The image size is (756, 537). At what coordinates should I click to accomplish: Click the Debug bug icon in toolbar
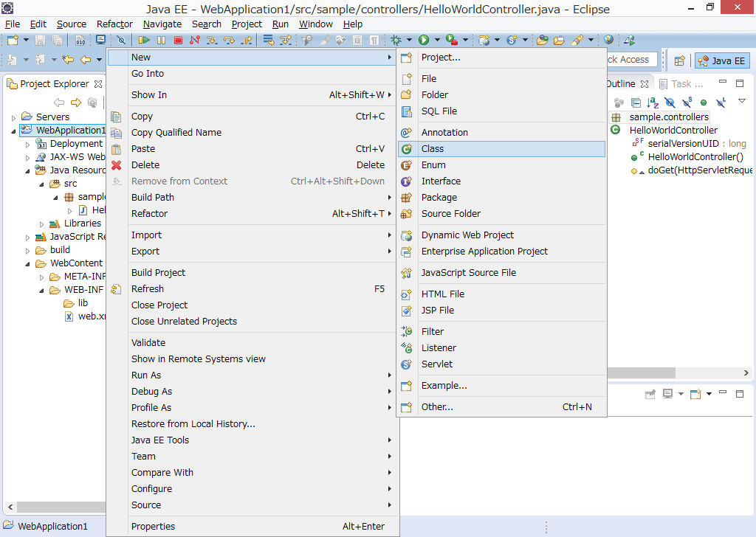click(396, 40)
